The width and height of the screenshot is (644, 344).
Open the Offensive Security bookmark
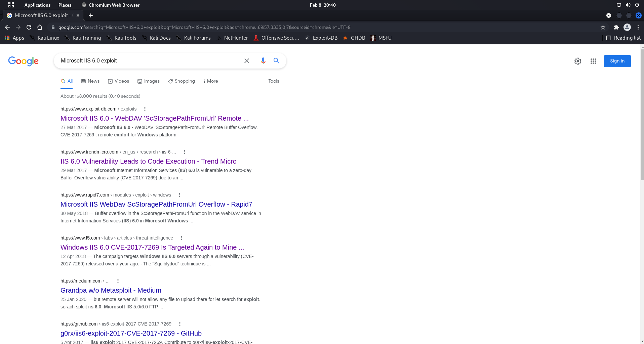(276, 38)
